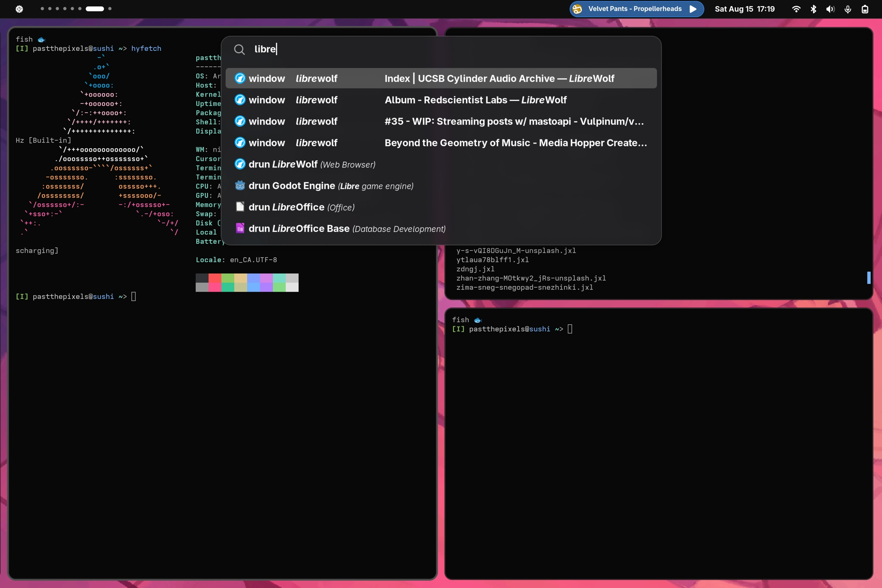Select the UCSB Cylinder Audio Archive window result
This screenshot has width=882, height=588.
click(441, 78)
